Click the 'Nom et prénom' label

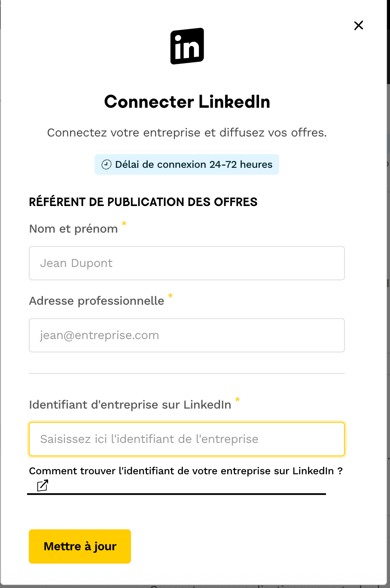click(x=73, y=229)
